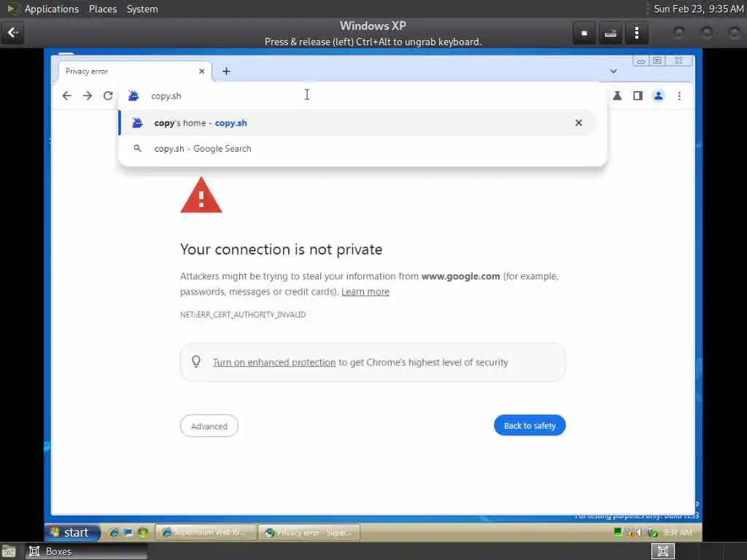Click the show desktop icon in bottom-left panel
This screenshot has height=560, width=747.
click(9, 551)
